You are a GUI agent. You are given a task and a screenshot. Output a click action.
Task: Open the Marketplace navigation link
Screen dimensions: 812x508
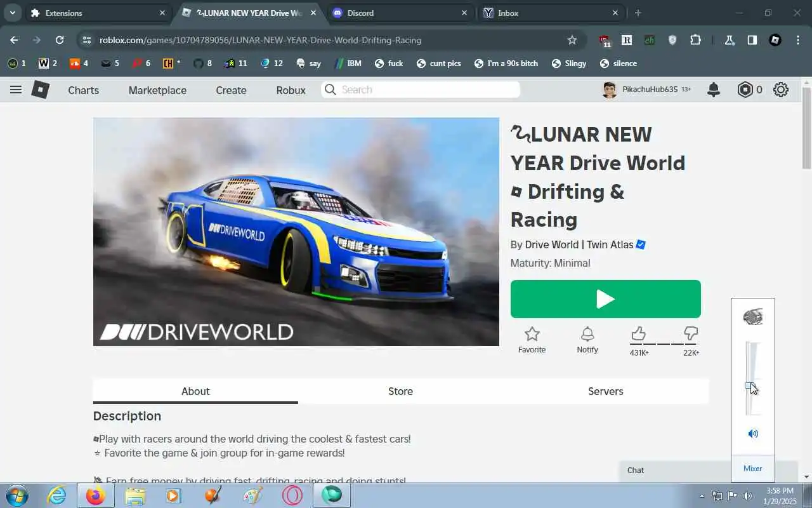[157, 90]
